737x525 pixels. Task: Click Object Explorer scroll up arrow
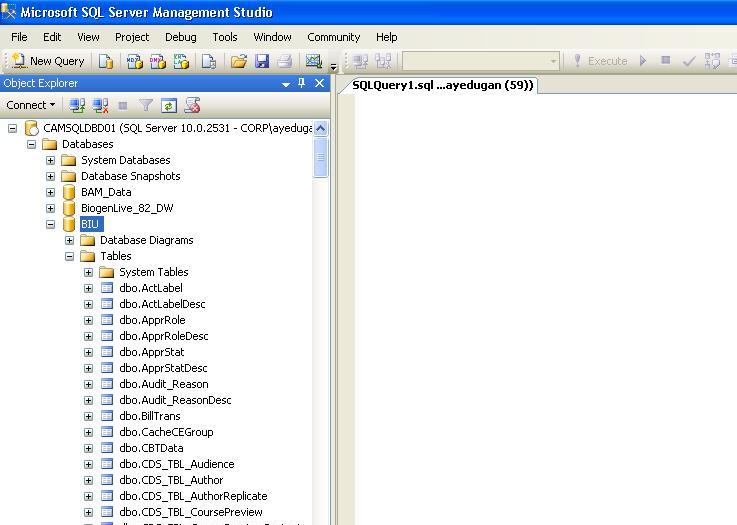tap(321, 128)
